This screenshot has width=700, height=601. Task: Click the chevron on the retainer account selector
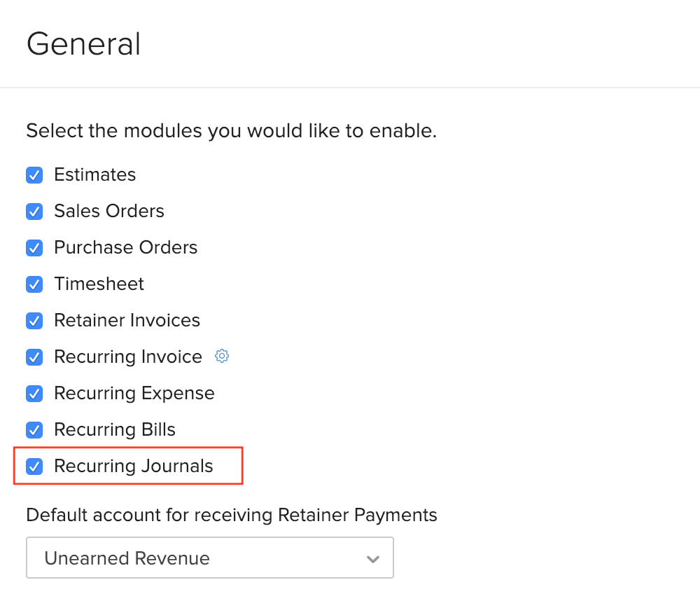(x=373, y=558)
